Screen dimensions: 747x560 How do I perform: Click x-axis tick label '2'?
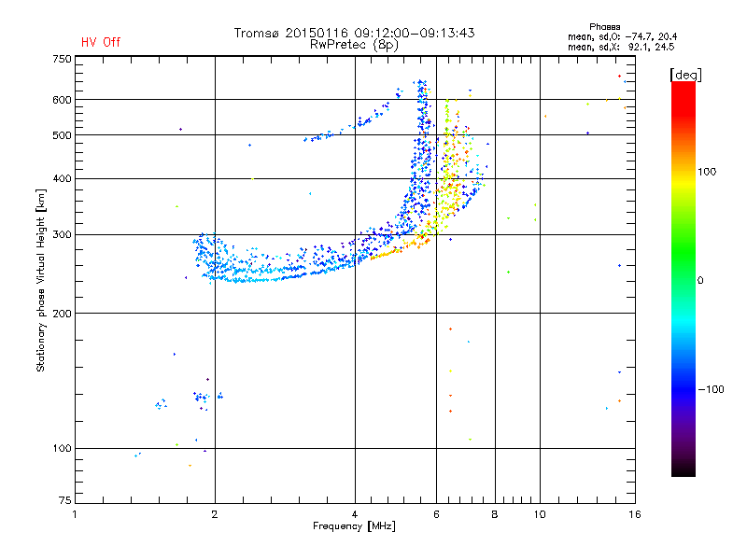[x=215, y=514]
